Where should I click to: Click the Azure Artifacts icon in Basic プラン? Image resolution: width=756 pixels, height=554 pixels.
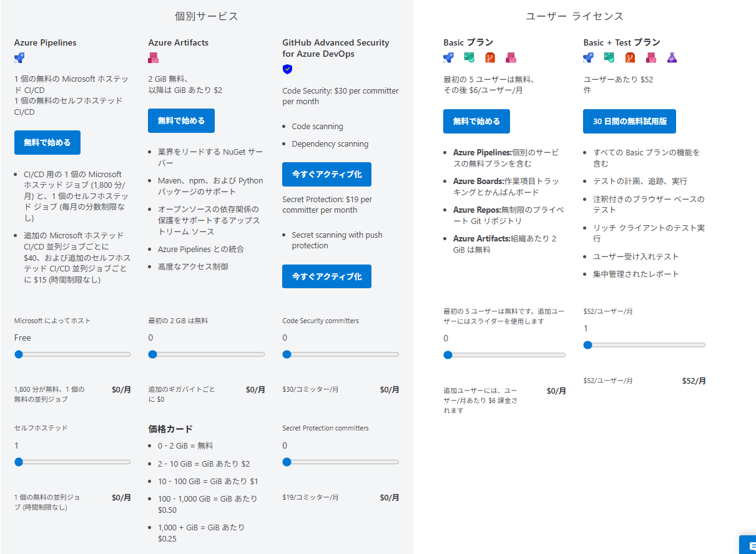[511, 58]
